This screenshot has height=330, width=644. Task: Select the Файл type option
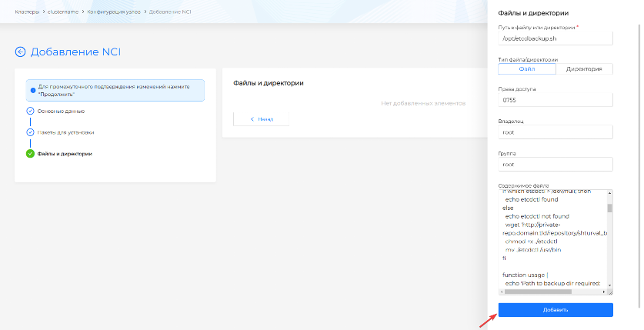tap(526, 68)
